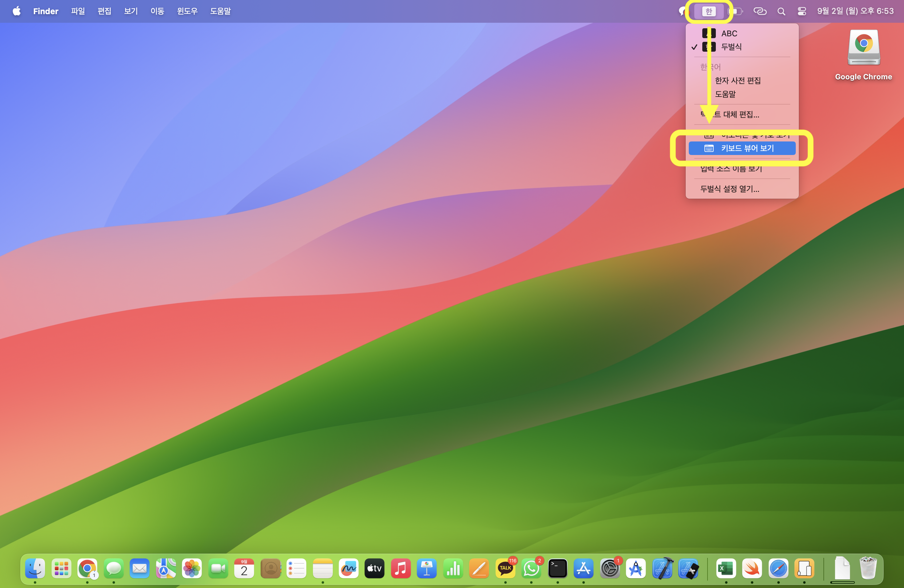
Task: Open Xcode from the Dock
Action: 662,569
